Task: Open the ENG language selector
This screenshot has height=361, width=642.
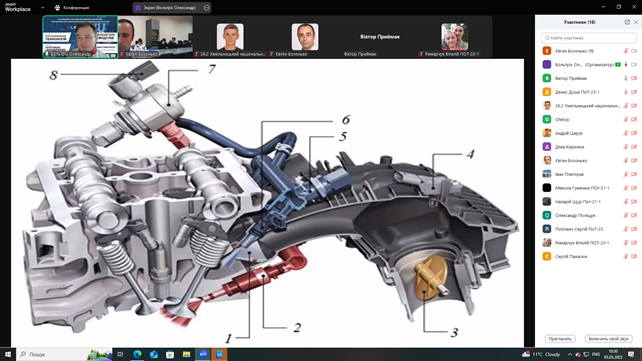Action: coord(596,354)
